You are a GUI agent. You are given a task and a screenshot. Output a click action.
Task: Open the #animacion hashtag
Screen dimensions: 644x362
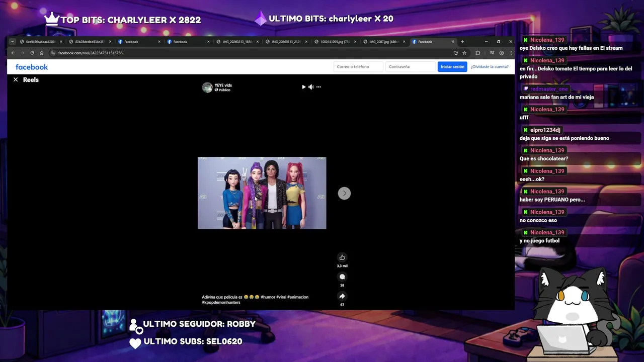pyautogui.click(x=298, y=297)
